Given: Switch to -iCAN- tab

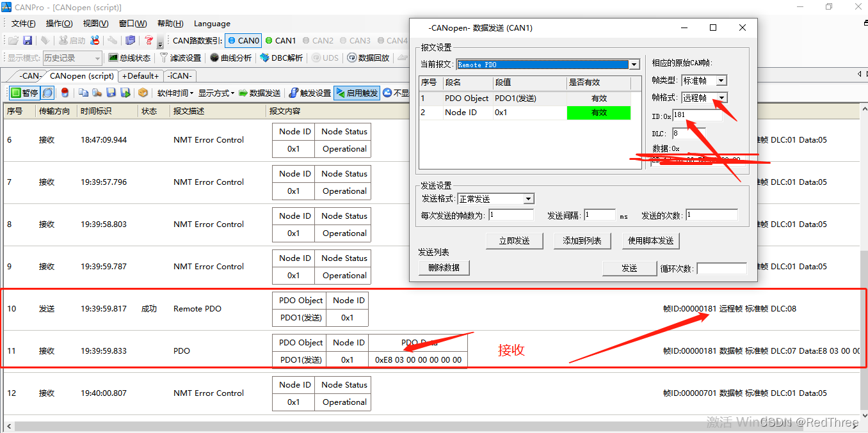Looking at the screenshot, I should point(180,75).
